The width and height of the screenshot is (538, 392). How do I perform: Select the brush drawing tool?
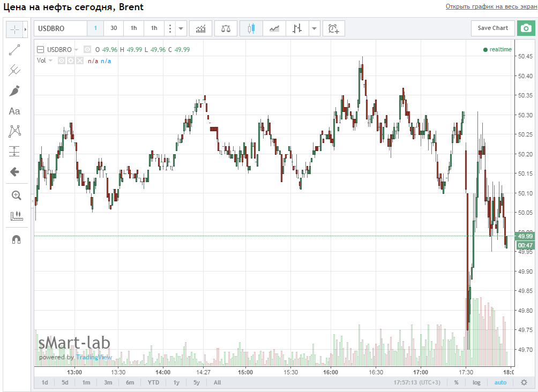pyautogui.click(x=14, y=91)
